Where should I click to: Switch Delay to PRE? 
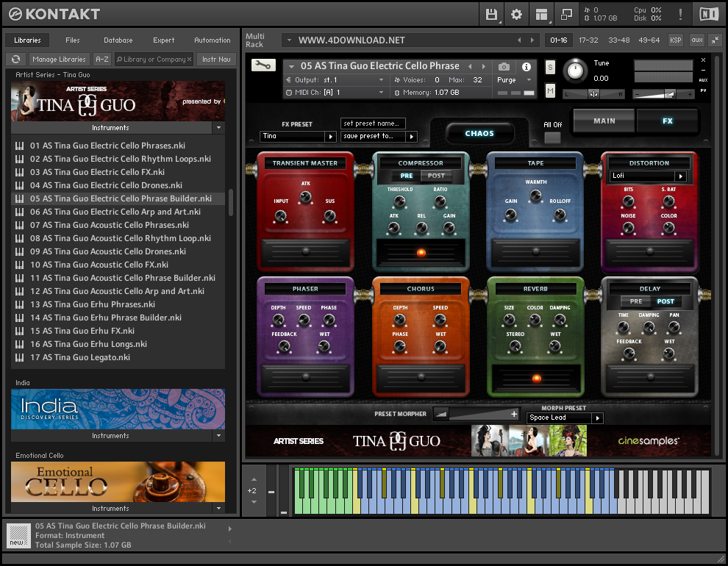pyautogui.click(x=636, y=301)
